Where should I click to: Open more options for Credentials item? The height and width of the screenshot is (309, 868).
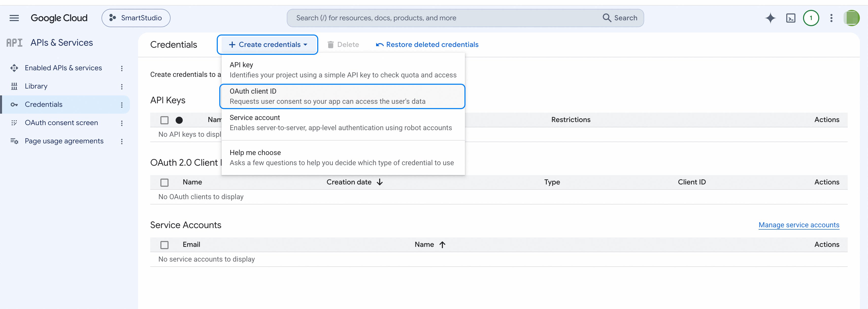click(x=122, y=105)
